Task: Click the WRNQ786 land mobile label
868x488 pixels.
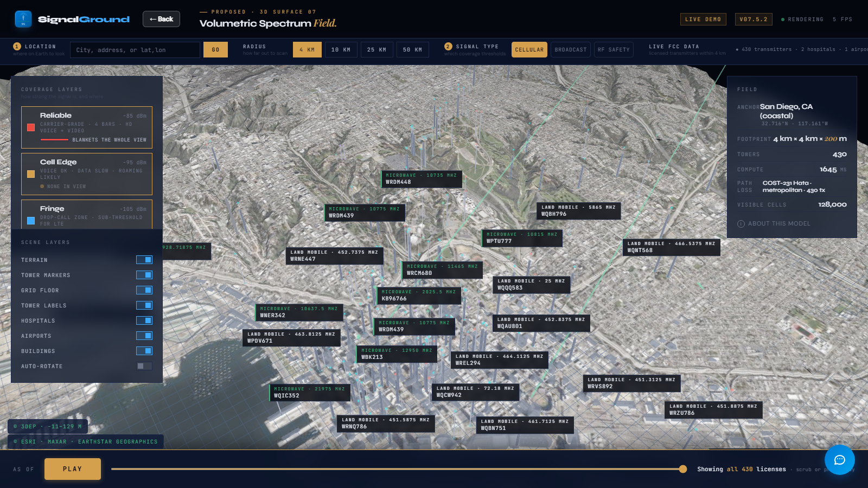Action: pos(386,423)
